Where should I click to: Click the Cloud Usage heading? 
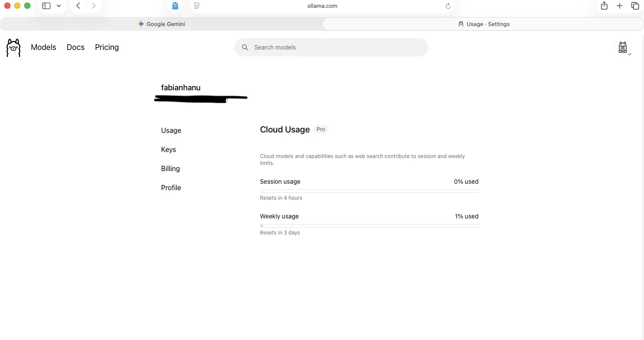point(284,129)
